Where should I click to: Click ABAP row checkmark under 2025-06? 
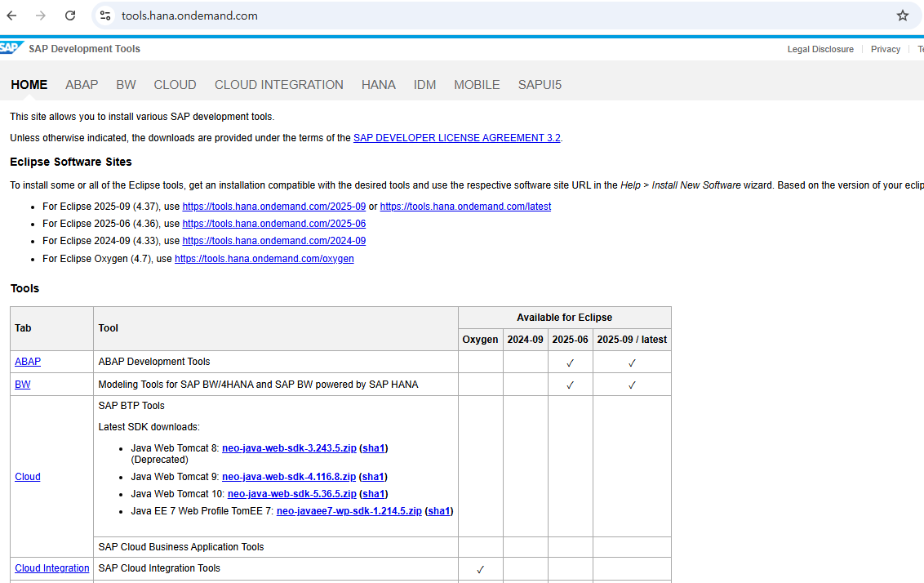tap(570, 363)
